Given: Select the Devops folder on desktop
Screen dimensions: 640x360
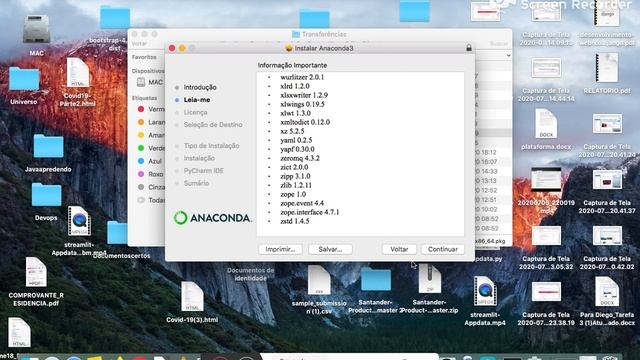Looking at the screenshot, I should (x=46, y=195).
